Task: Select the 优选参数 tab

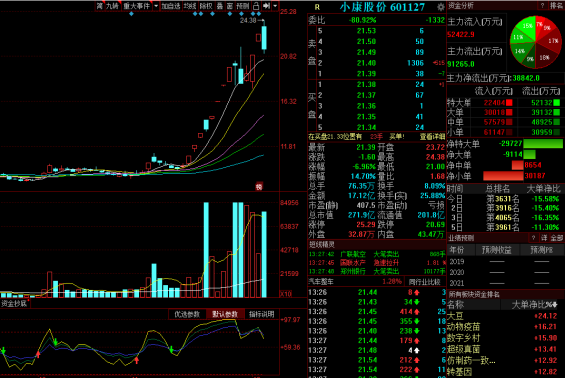Action: [x=187, y=314]
